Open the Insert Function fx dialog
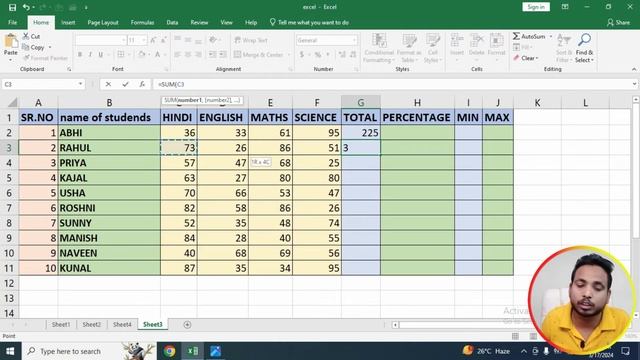 point(142,84)
